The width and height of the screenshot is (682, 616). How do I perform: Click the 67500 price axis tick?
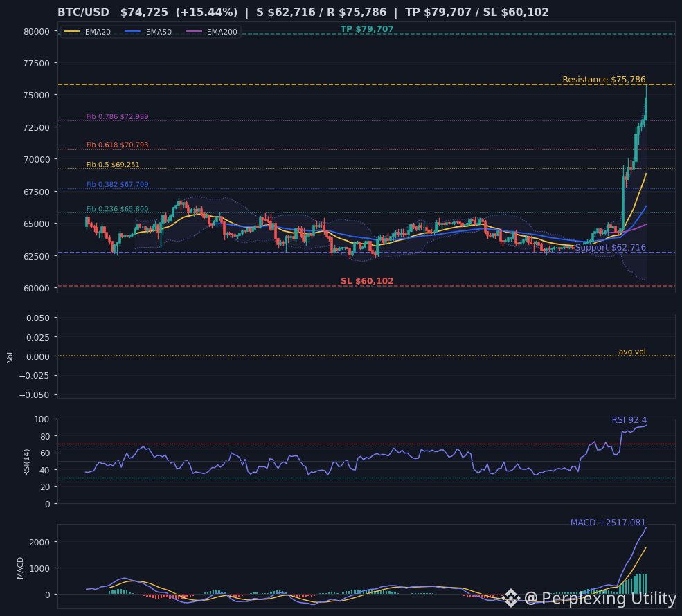pos(37,192)
